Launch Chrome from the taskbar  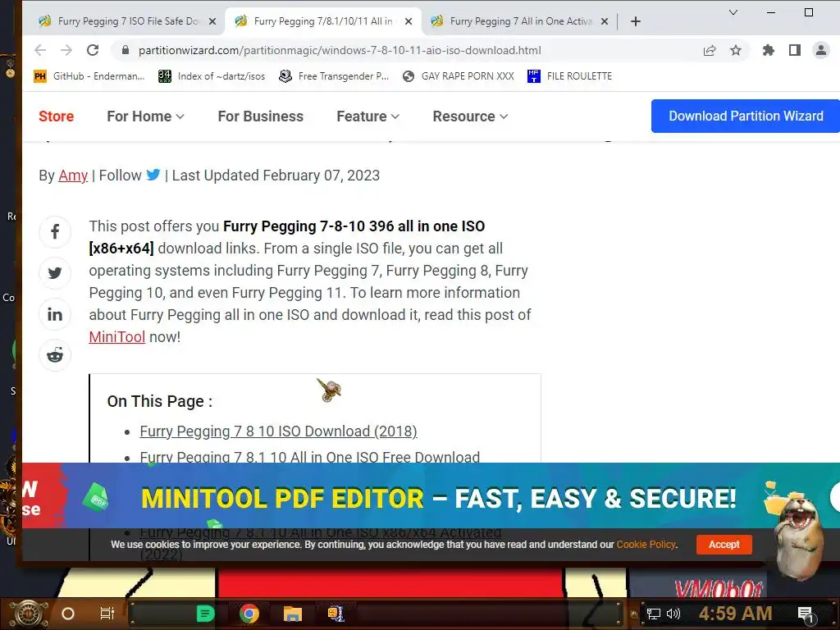(x=249, y=614)
